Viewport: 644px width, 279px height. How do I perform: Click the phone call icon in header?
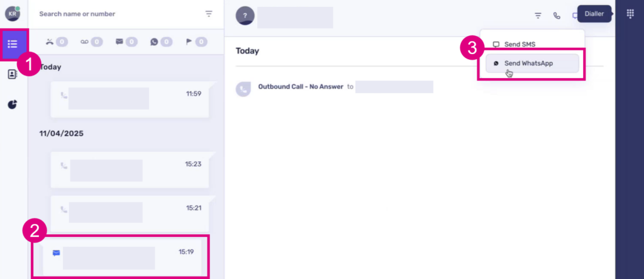[557, 16]
